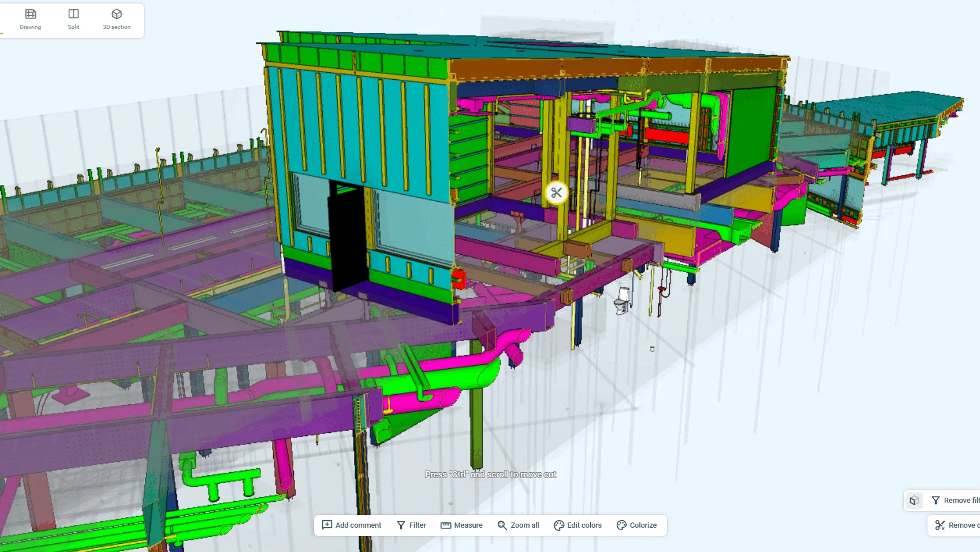
Task: Open the Drawing view
Action: (x=31, y=19)
